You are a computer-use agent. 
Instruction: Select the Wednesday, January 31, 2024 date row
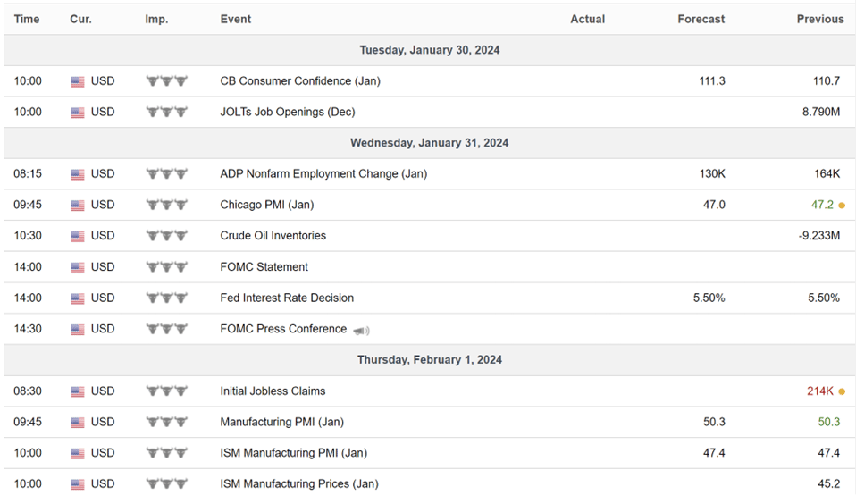tap(430, 143)
